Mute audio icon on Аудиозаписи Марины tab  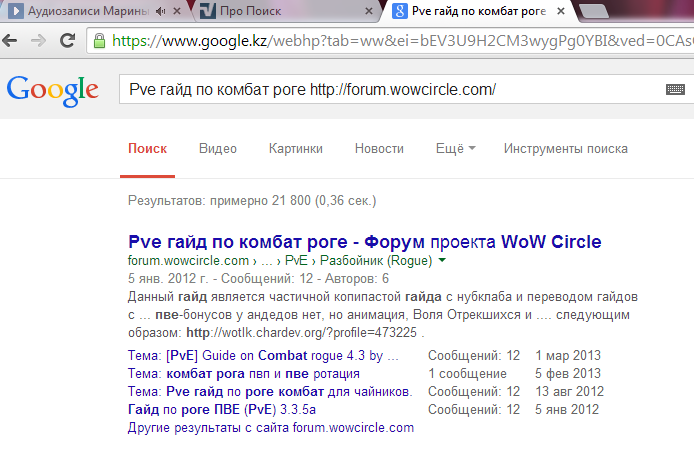tap(160, 11)
